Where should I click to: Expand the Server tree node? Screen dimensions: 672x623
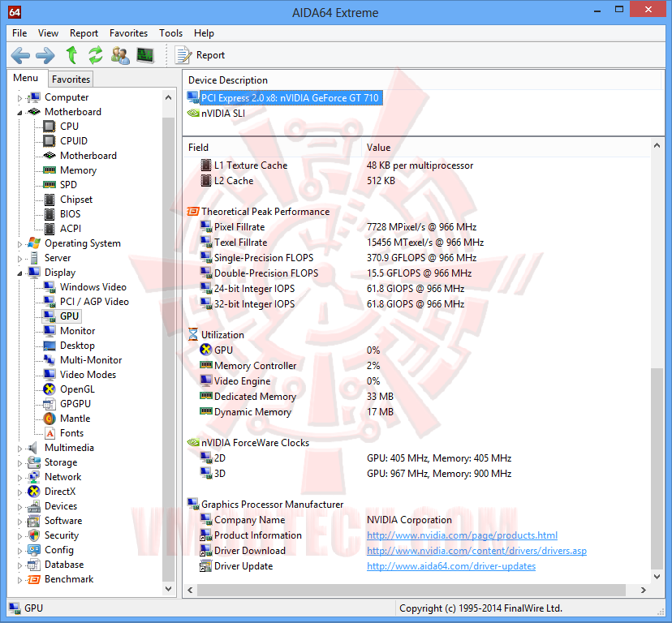pyautogui.click(x=19, y=259)
